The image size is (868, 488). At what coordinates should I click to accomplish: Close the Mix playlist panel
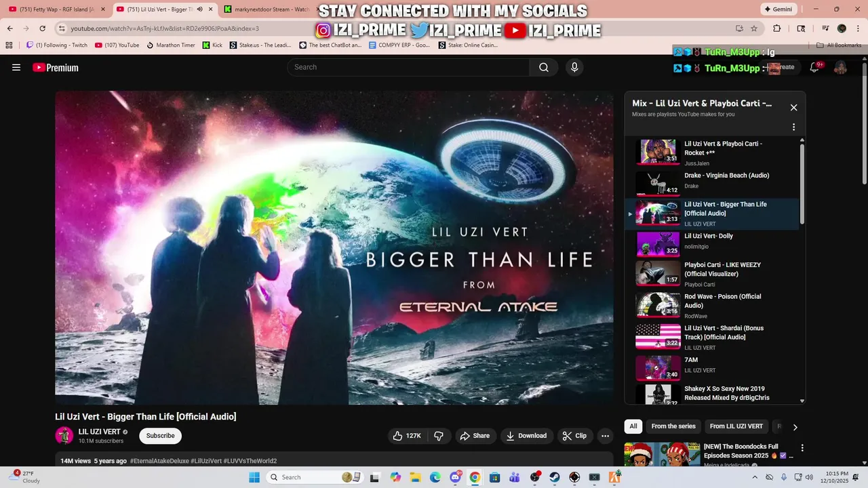pos(793,107)
